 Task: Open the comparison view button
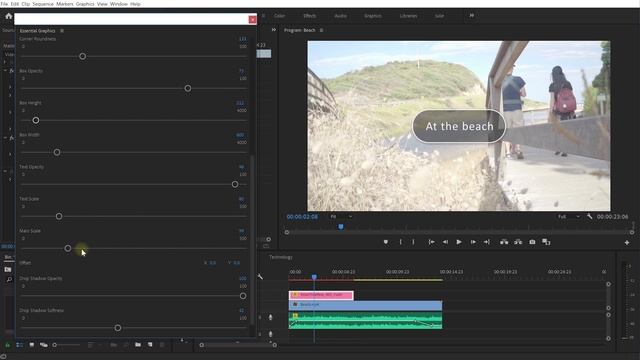pyautogui.click(x=546, y=242)
